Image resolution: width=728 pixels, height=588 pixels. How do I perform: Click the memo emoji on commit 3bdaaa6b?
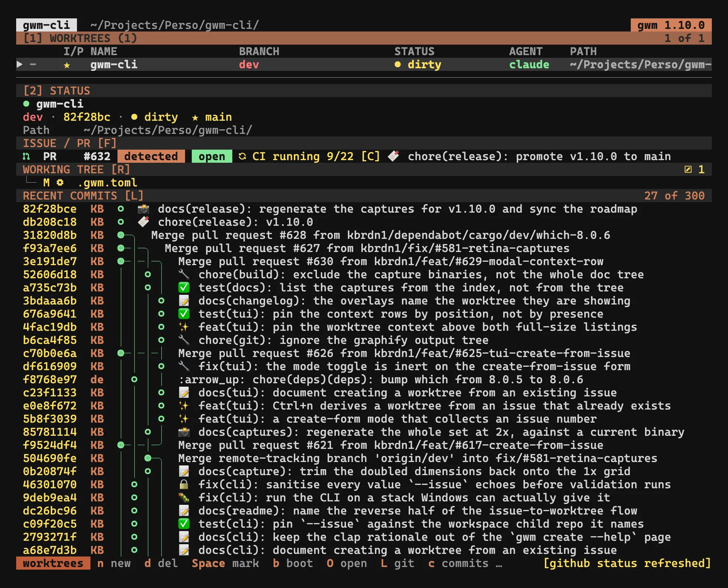183,301
